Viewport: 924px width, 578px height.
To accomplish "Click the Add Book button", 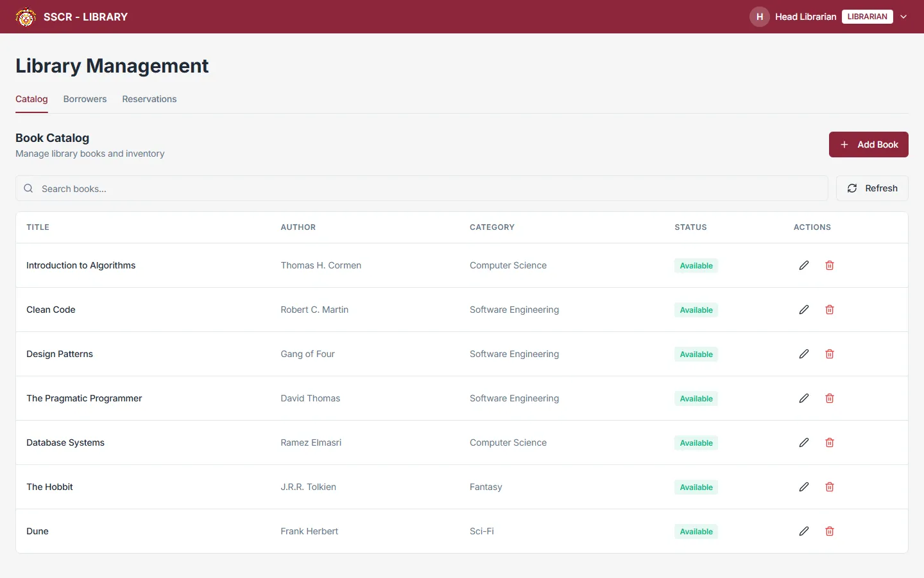I will coord(869,144).
